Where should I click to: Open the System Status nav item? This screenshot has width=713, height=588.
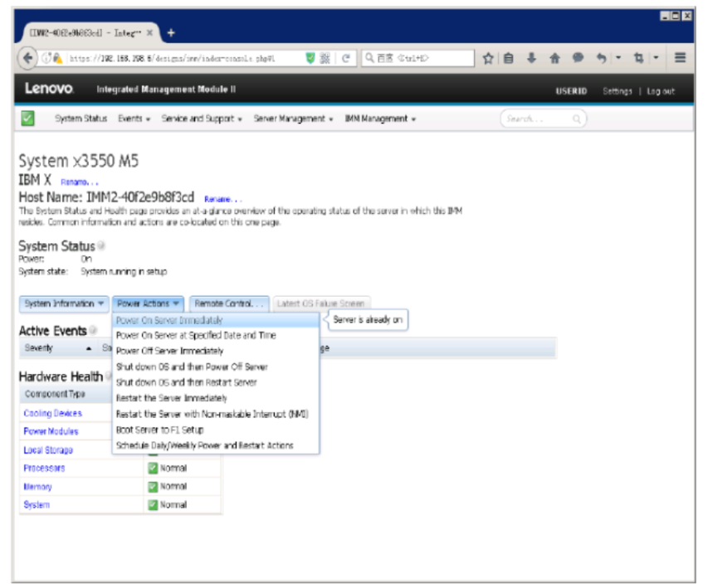(x=81, y=119)
